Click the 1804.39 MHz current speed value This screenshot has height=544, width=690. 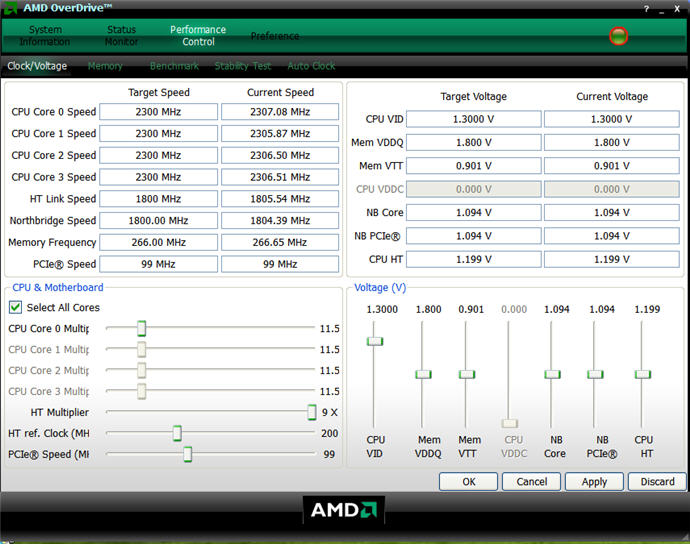tap(280, 221)
